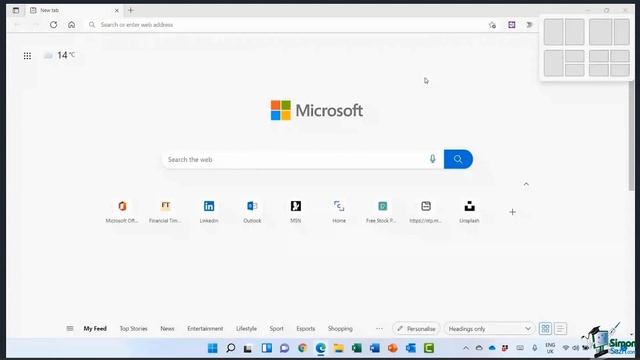Select the New tab browser tab
The image size is (640, 360).
click(x=73, y=10)
